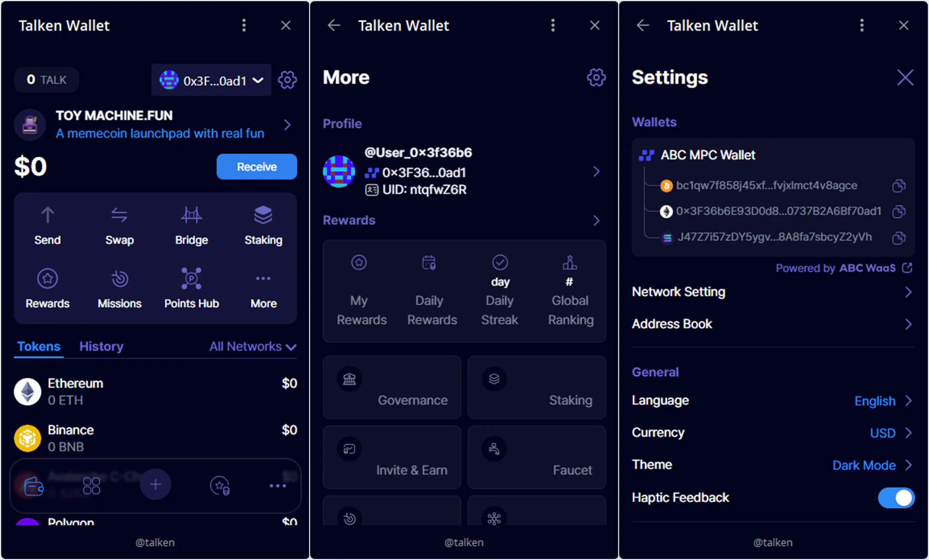Screen dimensions: 929x560
Task: Copy the Ethereum 0x3F36 address
Action: pos(899,211)
